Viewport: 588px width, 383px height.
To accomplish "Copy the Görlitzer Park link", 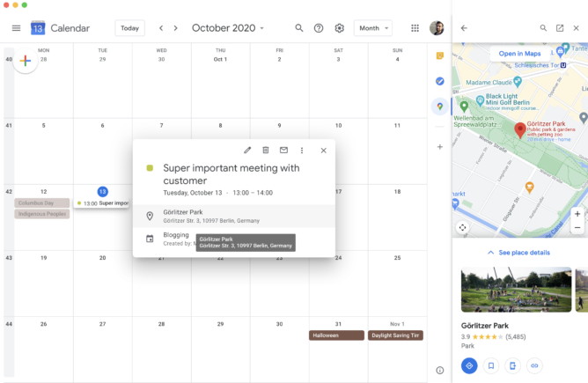I will coord(534,365).
